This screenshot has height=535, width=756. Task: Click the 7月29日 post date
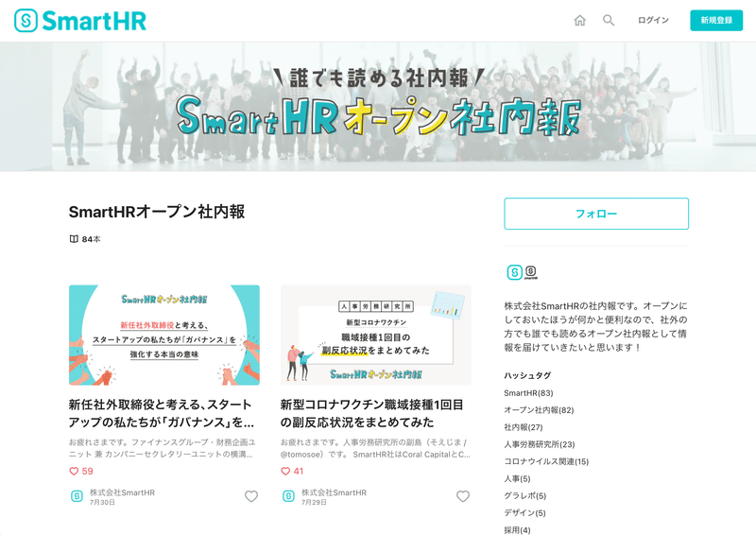point(314,502)
